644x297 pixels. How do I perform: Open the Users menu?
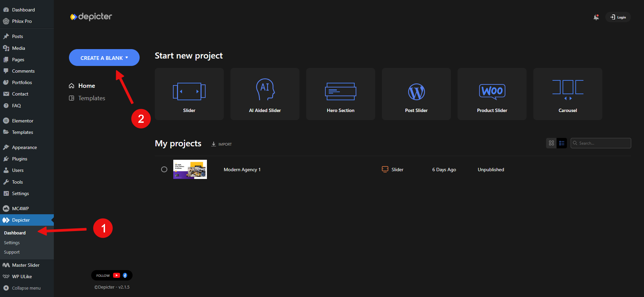pyautogui.click(x=27, y=170)
